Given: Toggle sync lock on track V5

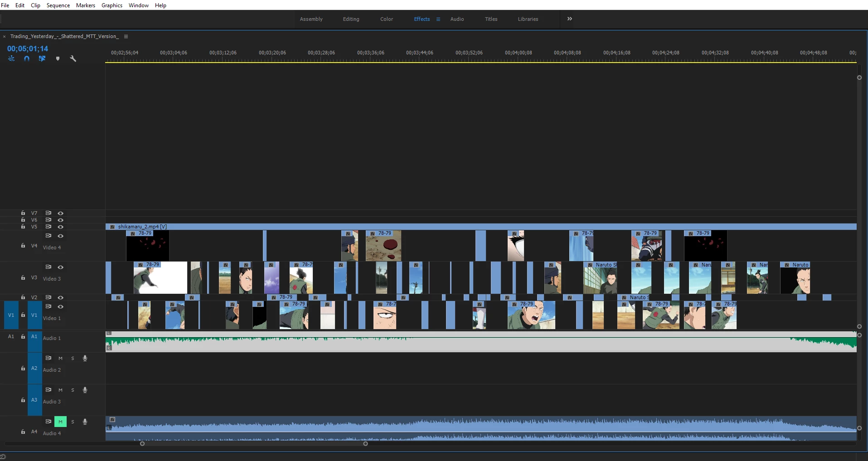Looking at the screenshot, I should 48,227.
